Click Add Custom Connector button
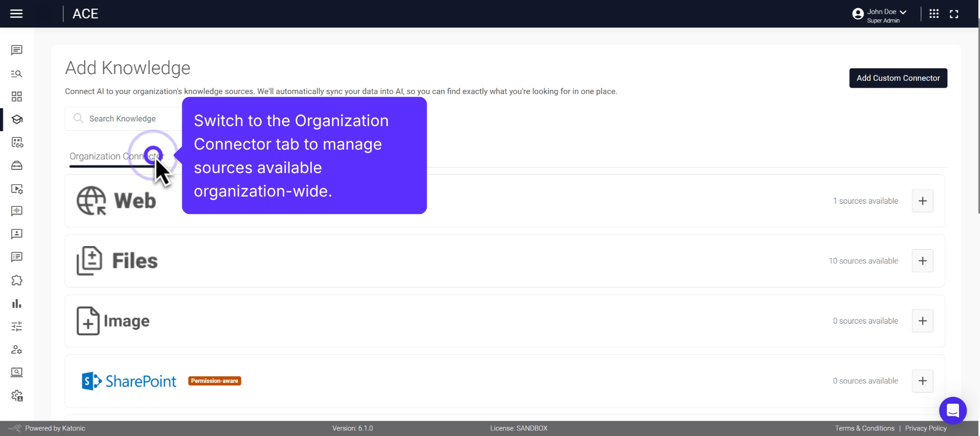Screen dimensions: 980x436 coord(898,78)
